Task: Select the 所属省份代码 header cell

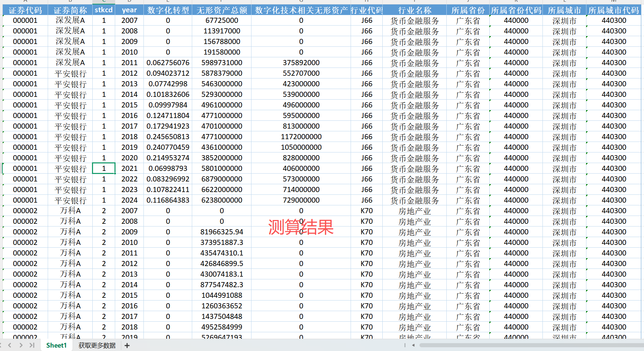Action: point(516,10)
